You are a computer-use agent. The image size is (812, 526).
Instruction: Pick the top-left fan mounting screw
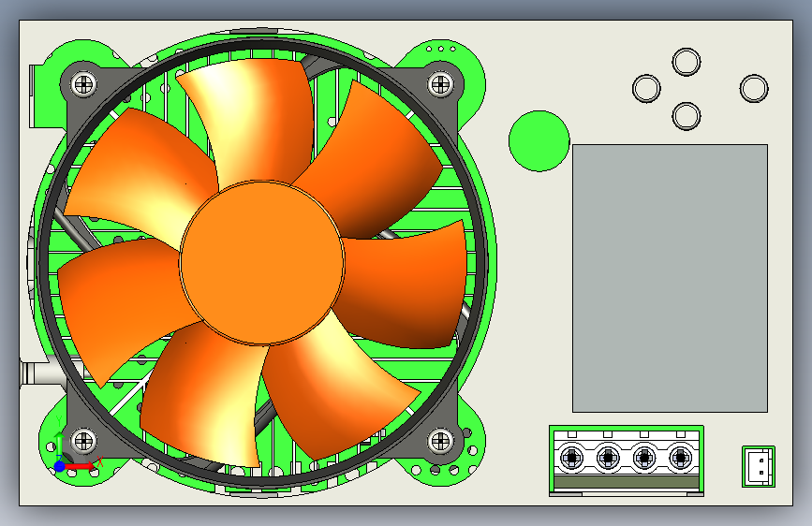pyautogui.click(x=82, y=84)
